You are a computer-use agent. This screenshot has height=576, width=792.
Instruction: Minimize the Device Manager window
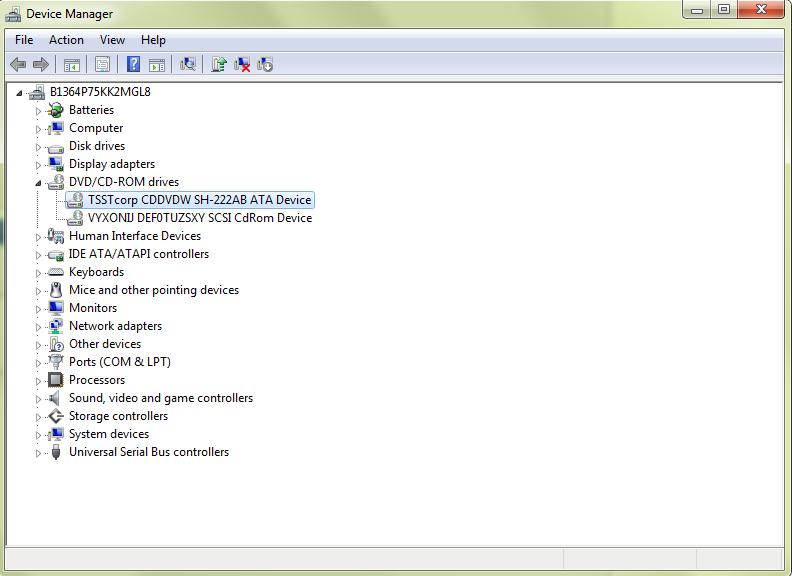(697, 10)
